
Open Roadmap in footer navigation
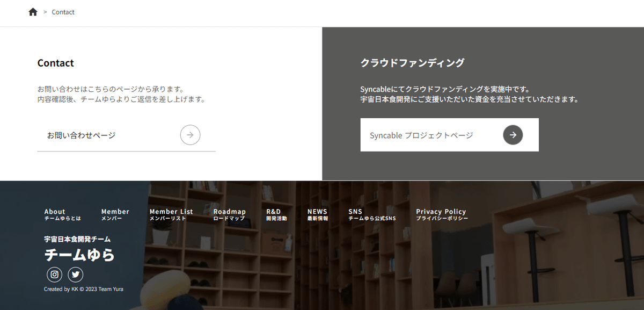pos(229,214)
